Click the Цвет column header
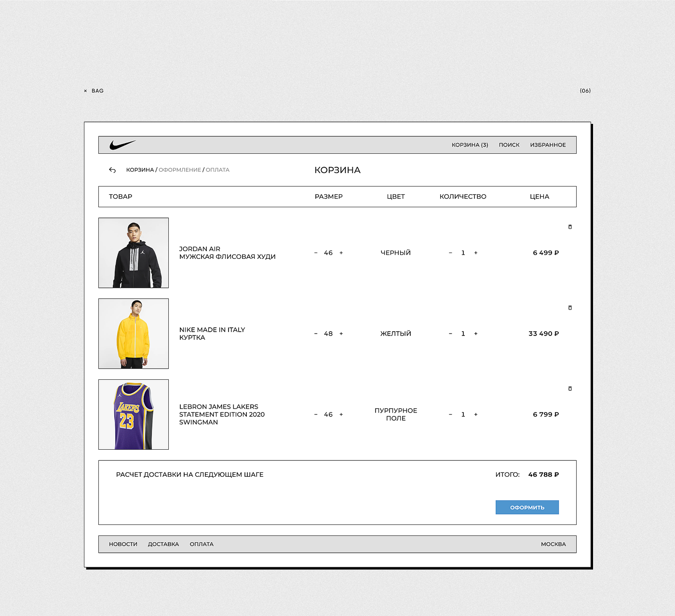675x616 pixels. click(396, 197)
